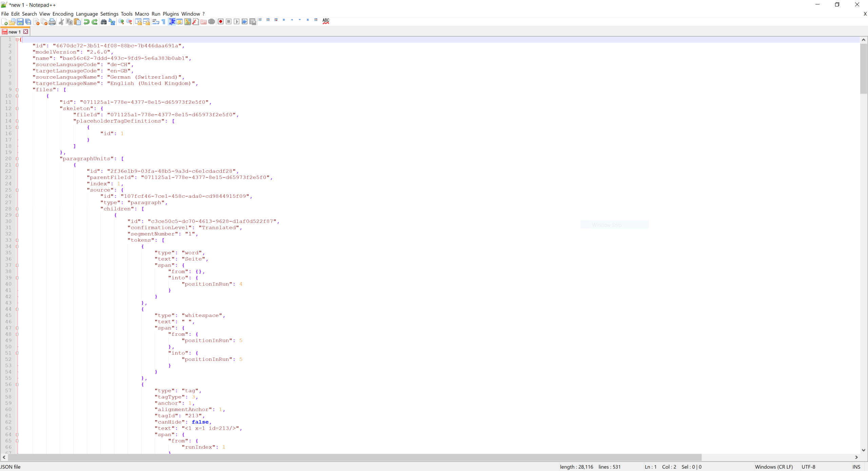The height and width of the screenshot is (471, 868).
Task: Click line number 30 in the margin
Action: pyautogui.click(x=8, y=221)
